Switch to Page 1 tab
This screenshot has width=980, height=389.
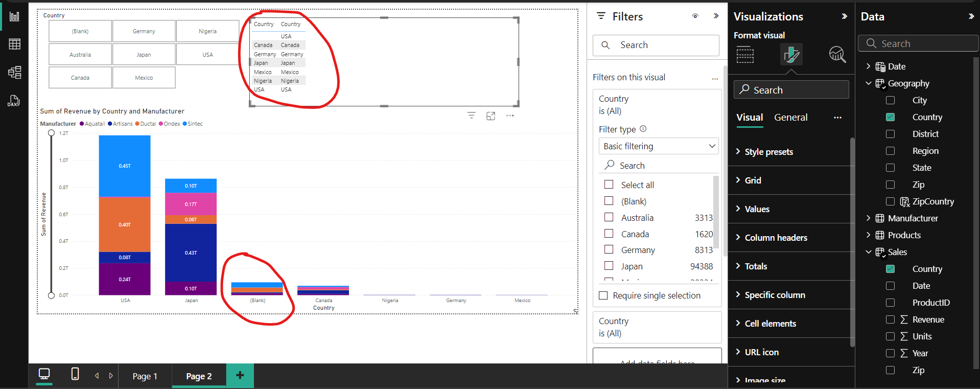[145, 376]
